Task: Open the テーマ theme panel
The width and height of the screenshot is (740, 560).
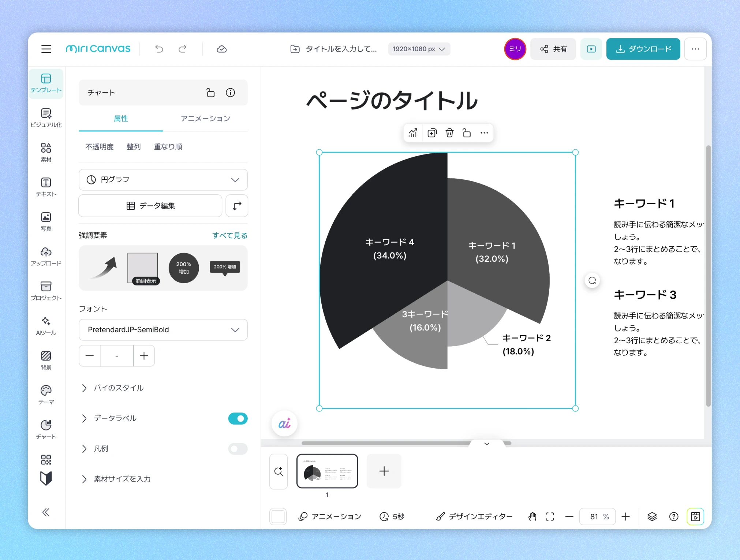Action: tap(46, 395)
